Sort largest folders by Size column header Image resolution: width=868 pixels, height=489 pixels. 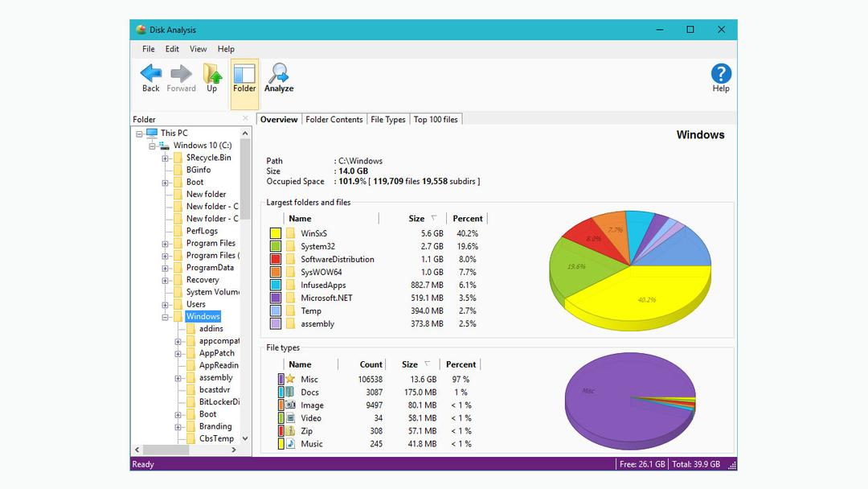click(416, 219)
